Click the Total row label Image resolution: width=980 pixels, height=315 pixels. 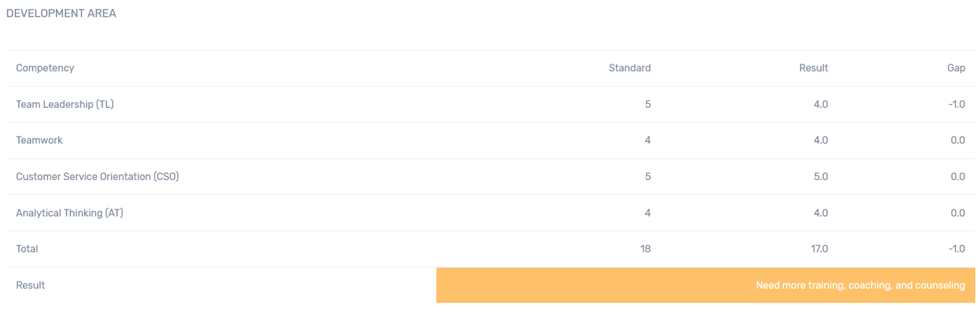[27, 248]
